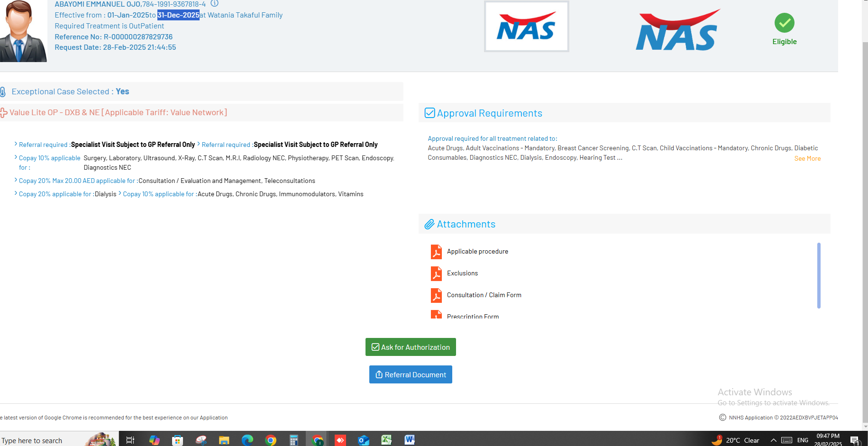Open the 20°C Clear weather widget

[736, 440]
